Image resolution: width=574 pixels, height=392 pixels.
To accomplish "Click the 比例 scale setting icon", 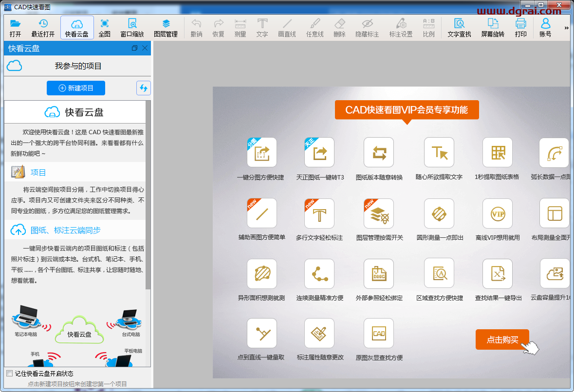I will point(428,27).
